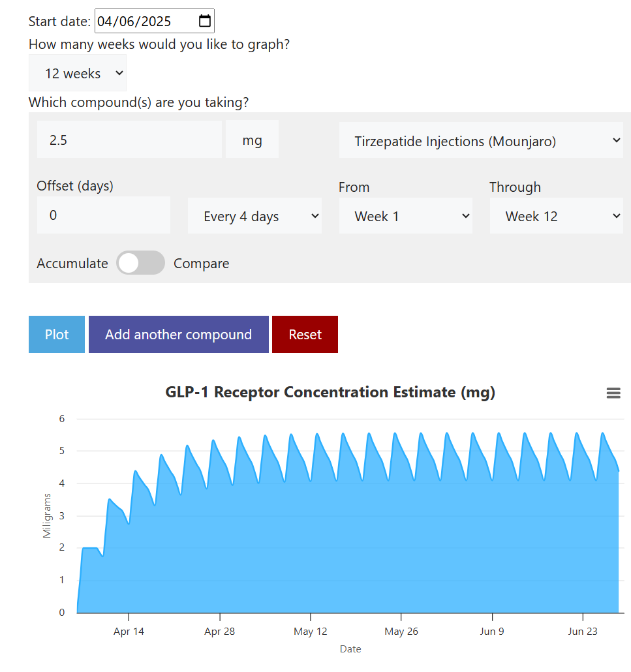Click the Plot button
Screen dimensions: 631x672
57,334
